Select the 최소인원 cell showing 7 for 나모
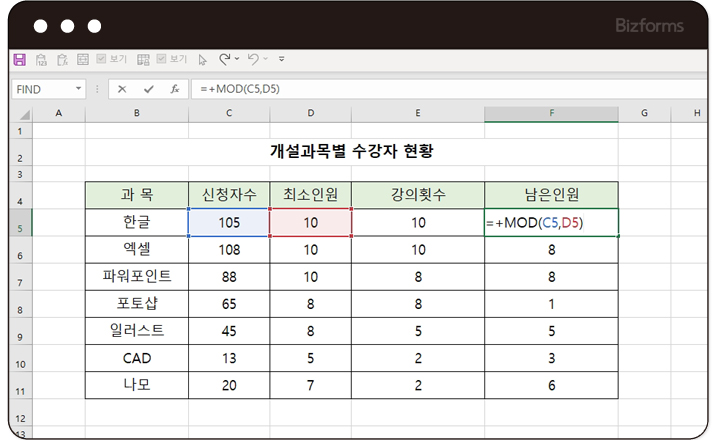715x440 pixels. (x=311, y=385)
